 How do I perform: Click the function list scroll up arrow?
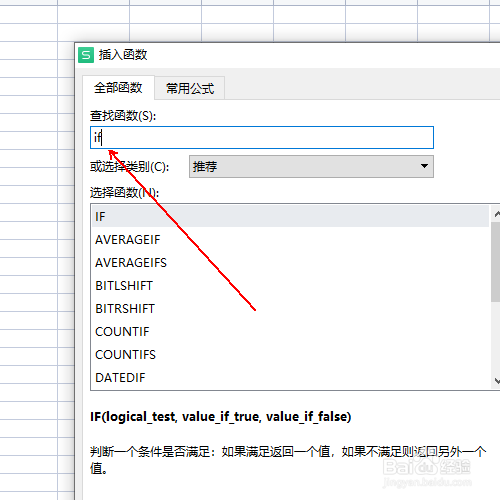tap(496, 214)
